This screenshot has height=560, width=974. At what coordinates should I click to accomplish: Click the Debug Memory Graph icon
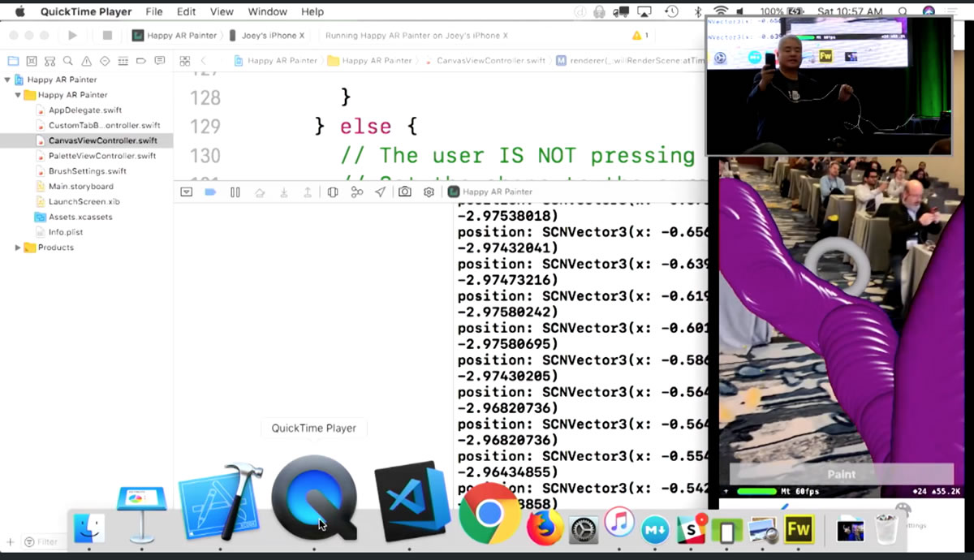357,192
